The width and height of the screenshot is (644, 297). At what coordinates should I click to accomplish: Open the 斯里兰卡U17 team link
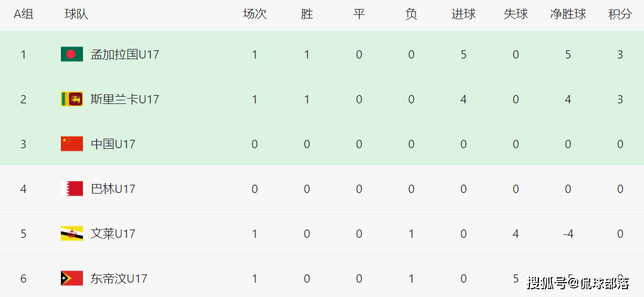coord(125,99)
